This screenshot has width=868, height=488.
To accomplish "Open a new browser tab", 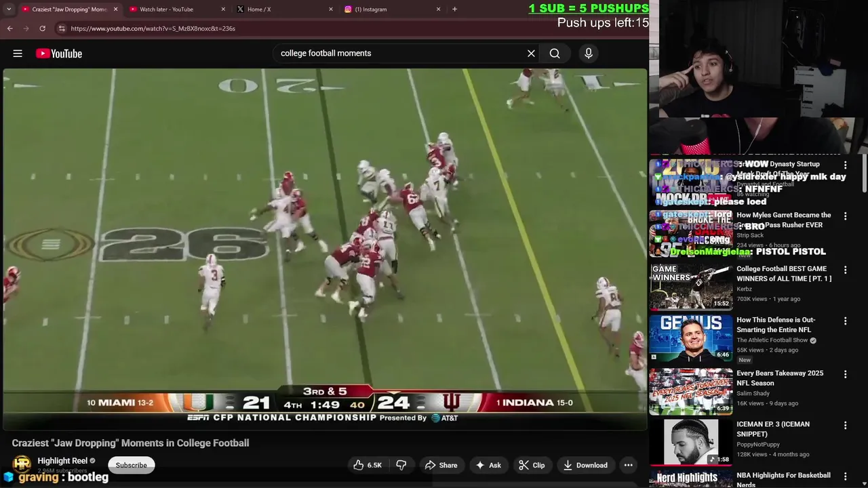I will click(x=454, y=9).
